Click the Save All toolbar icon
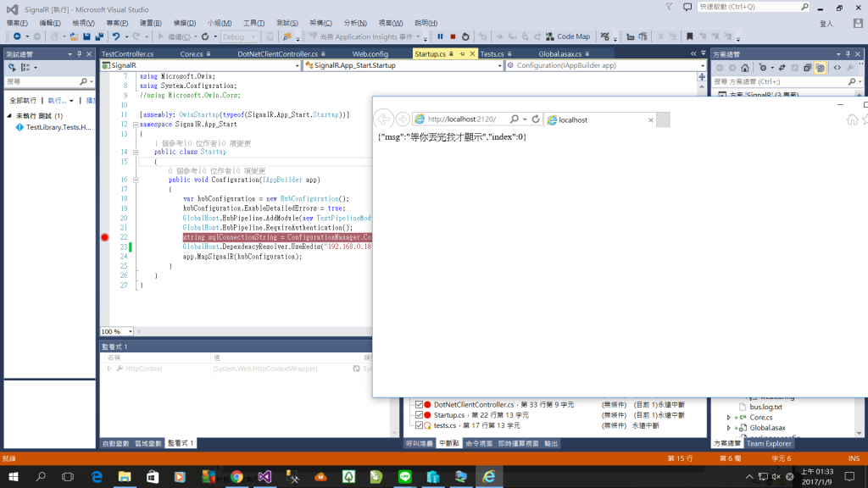The height and width of the screenshot is (488, 868). 99,36
